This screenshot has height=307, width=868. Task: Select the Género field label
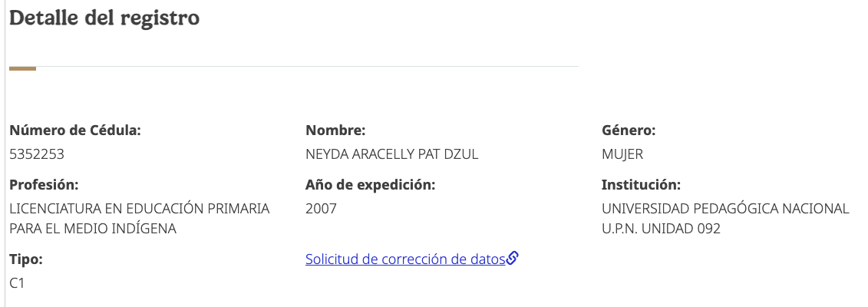point(629,130)
